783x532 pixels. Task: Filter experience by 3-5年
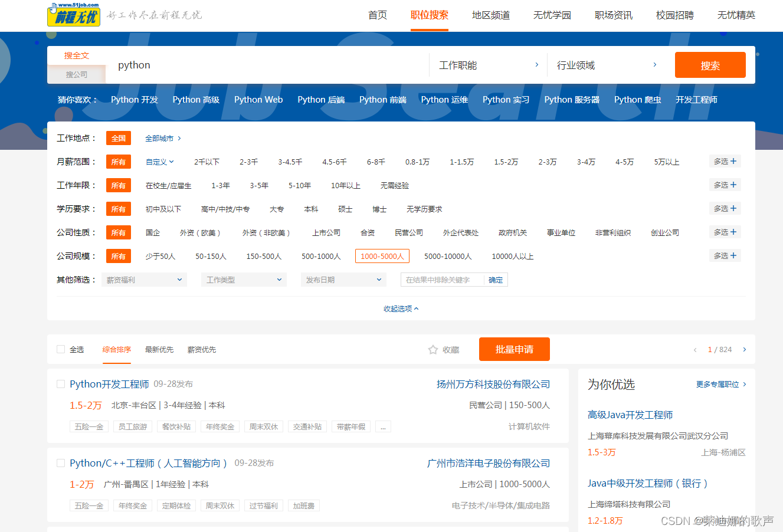click(259, 185)
